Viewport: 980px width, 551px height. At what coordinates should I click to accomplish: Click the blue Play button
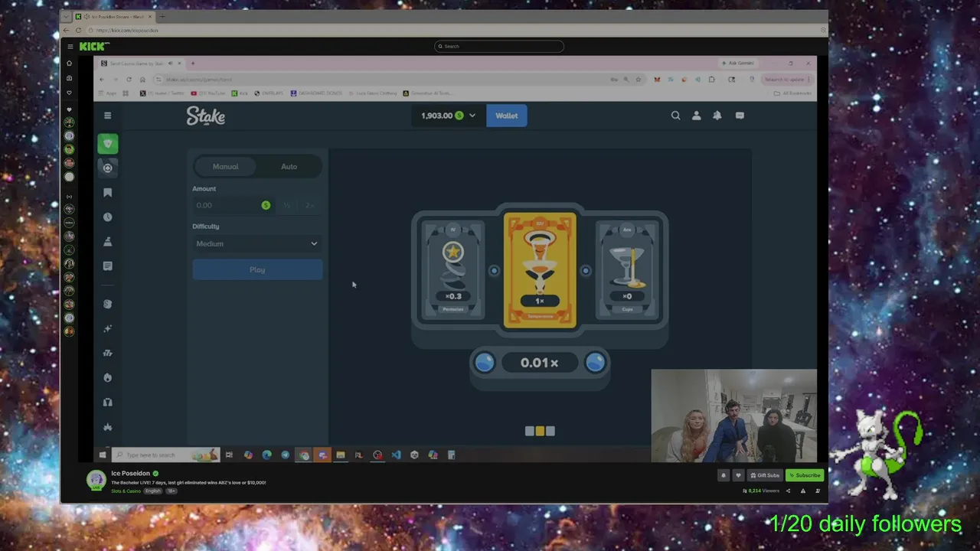[x=257, y=270]
